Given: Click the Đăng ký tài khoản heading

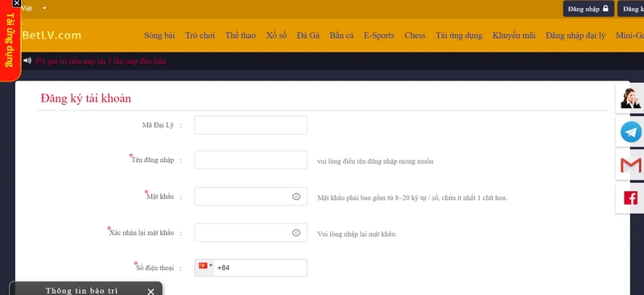Looking at the screenshot, I should (86, 98).
